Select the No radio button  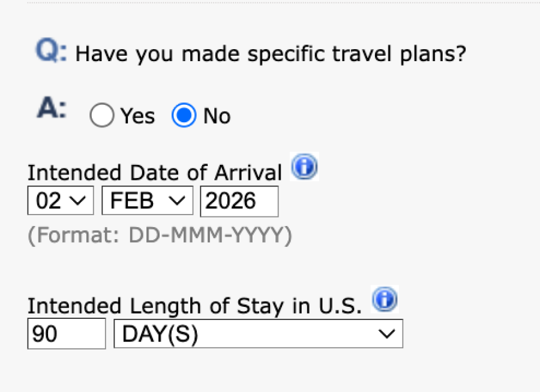coord(184,116)
